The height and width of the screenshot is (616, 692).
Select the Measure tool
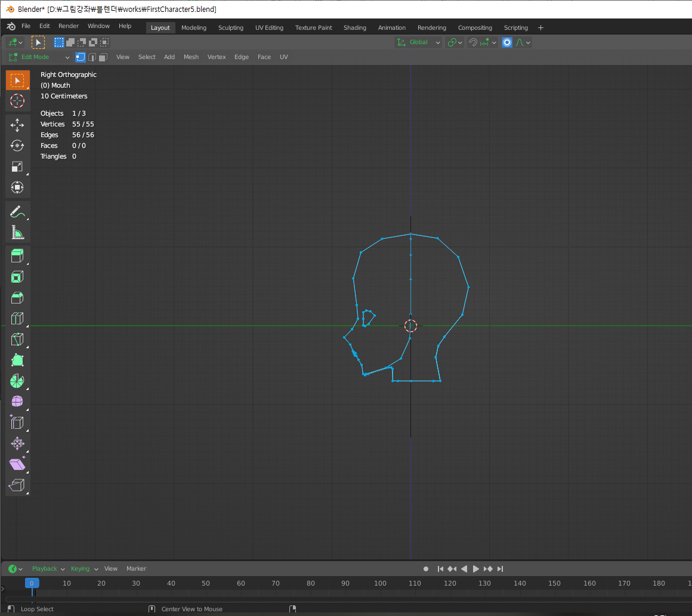point(17,232)
